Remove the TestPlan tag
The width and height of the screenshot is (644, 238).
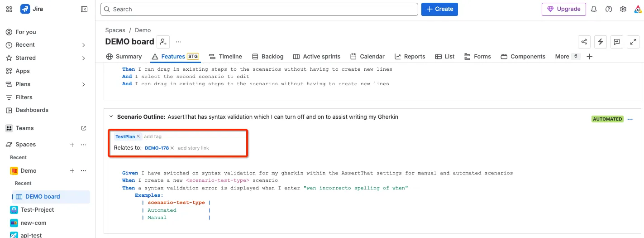pyautogui.click(x=138, y=136)
